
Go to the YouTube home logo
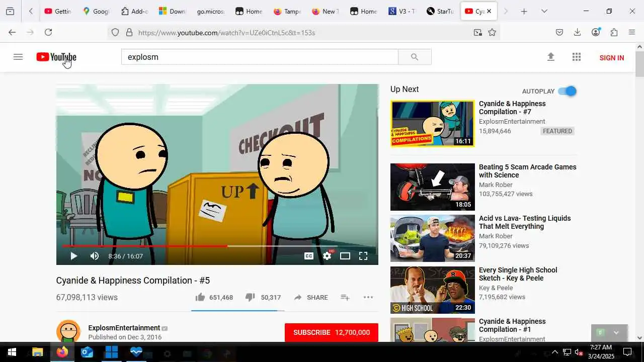pyautogui.click(x=56, y=57)
